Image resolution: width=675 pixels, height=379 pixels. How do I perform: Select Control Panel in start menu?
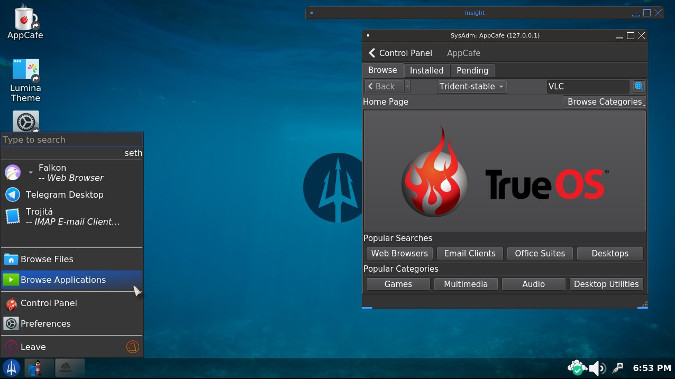click(72, 303)
